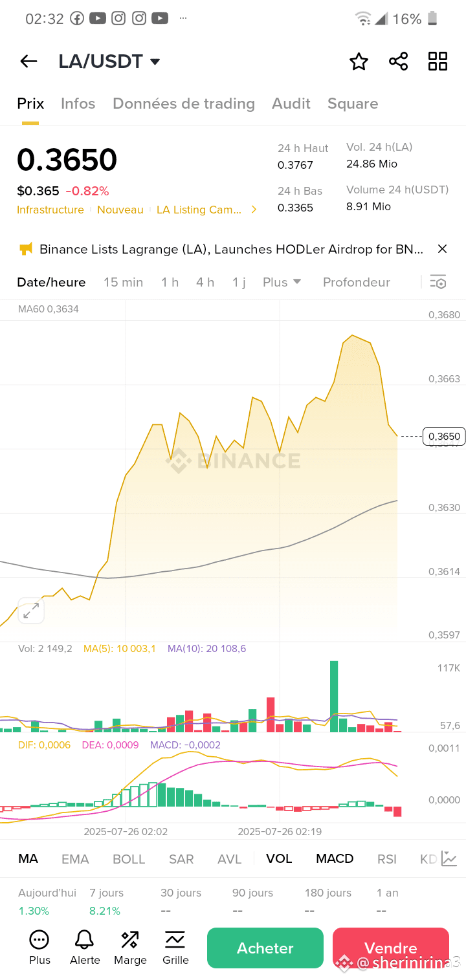Select the Prix tab
466x980 pixels.
(x=30, y=103)
